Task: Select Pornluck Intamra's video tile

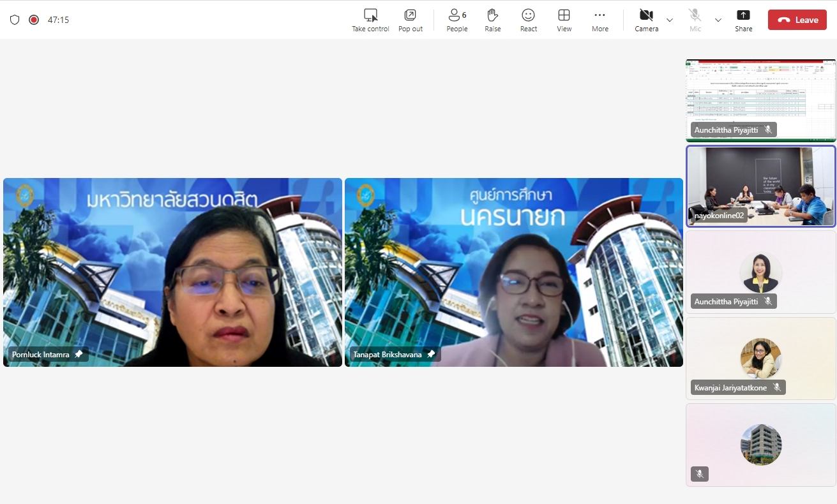Action: coord(172,272)
